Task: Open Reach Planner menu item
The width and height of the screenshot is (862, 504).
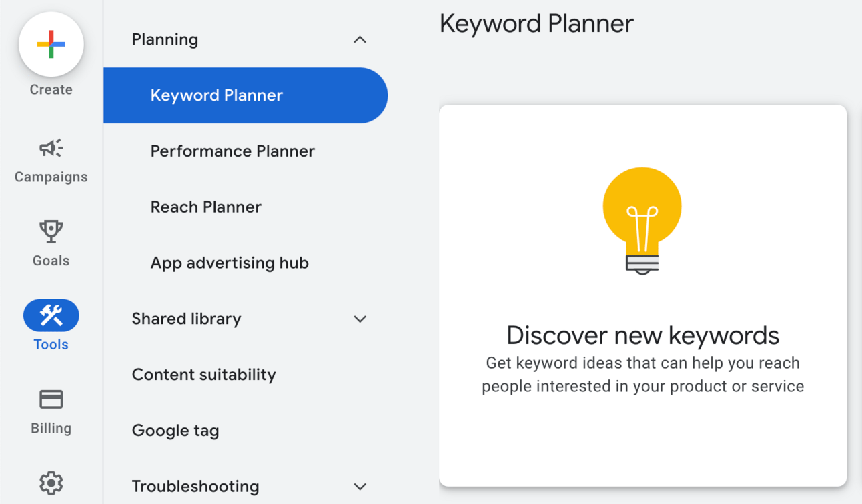Action: pyautogui.click(x=205, y=207)
